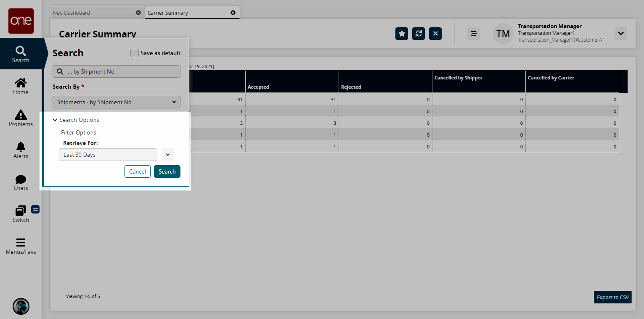
Task: Click the refresh report icon
Action: (x=419, y=34)
